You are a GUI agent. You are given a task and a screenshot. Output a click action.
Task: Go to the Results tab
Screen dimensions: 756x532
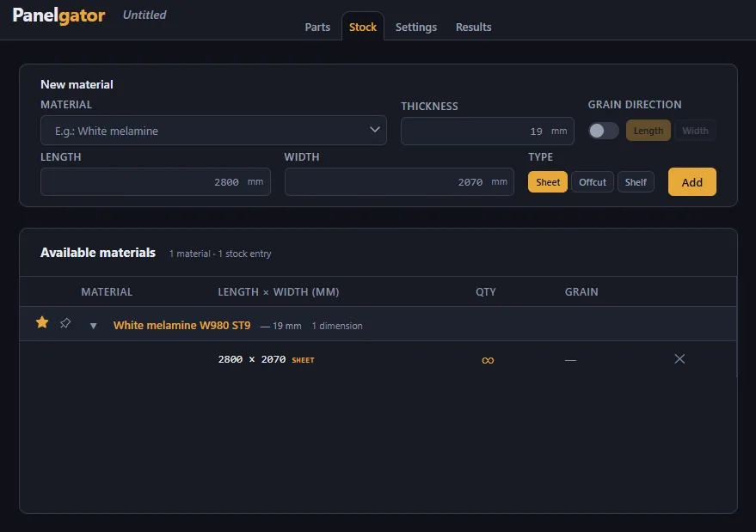473,27
